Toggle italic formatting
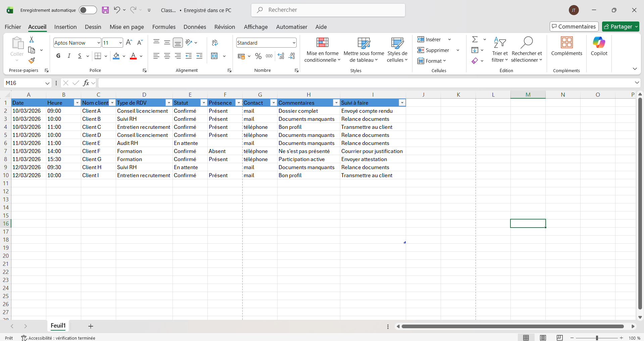 click(x=69, y=56)
